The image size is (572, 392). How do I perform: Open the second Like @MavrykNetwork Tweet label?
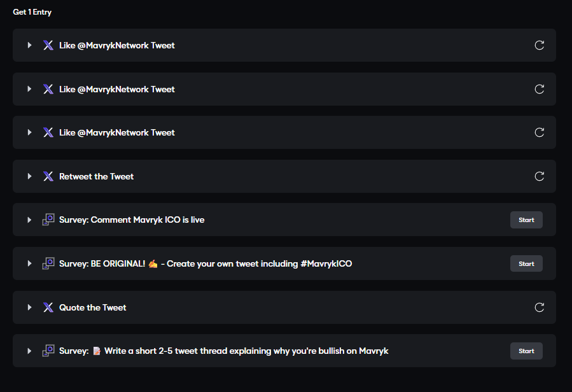click(x=116, y=89)
